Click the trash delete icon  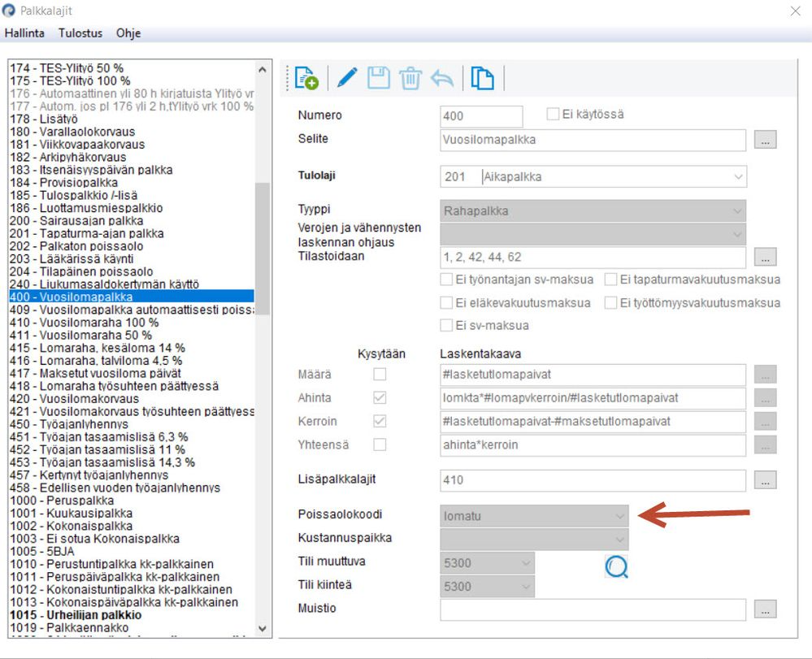click(x=410, y=78)
